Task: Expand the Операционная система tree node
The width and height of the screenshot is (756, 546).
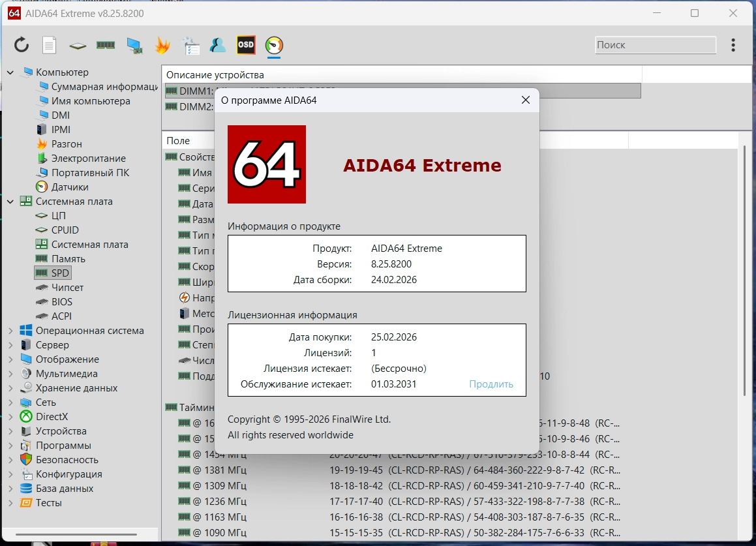Action: pyautogui.click(x=10, y=331)
